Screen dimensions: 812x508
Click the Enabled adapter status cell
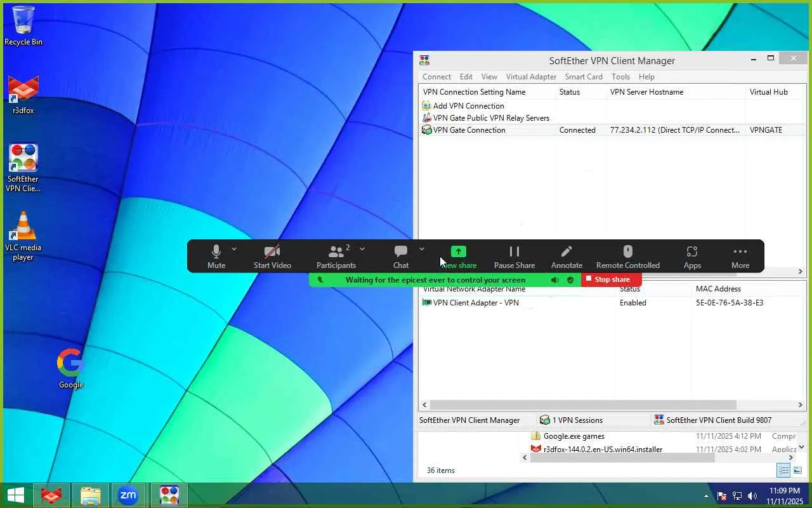pos(633,303)
